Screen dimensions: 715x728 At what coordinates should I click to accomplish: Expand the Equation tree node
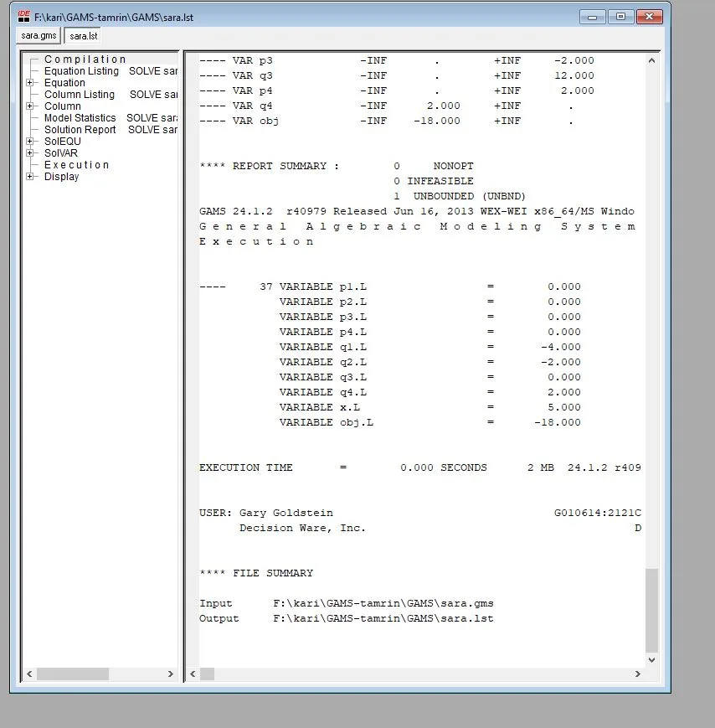click(30, 83)
